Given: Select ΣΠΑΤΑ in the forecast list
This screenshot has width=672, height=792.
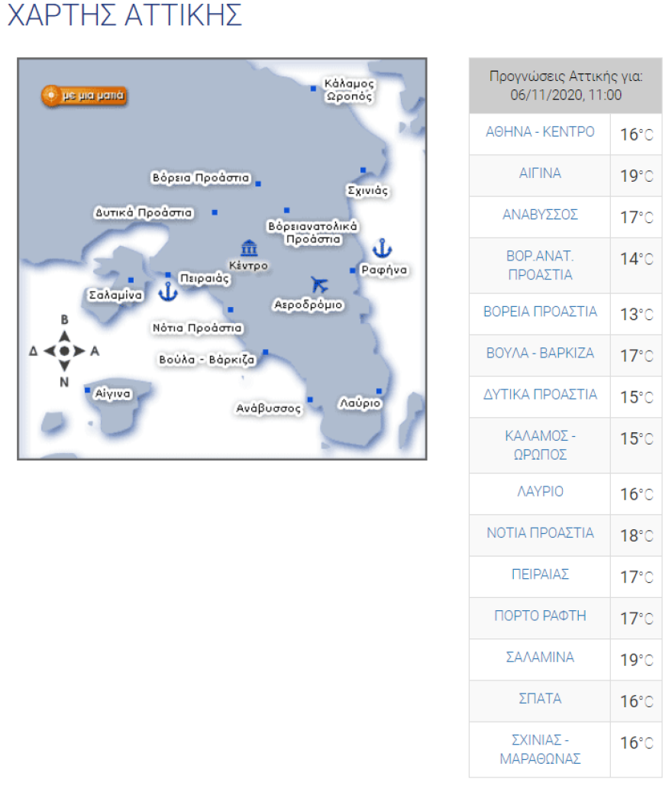Looking at the screenshot, I should (540, 698).
